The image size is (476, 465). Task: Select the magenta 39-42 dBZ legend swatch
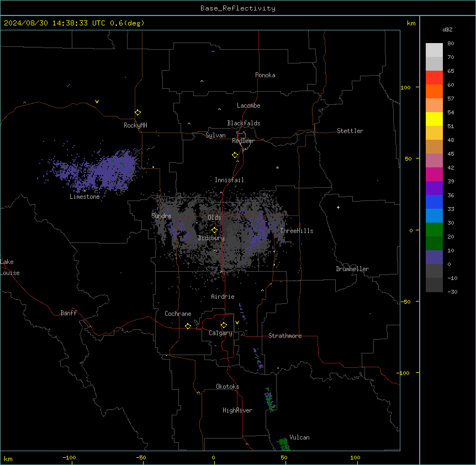pyautogui.click(x=434, y=174)
